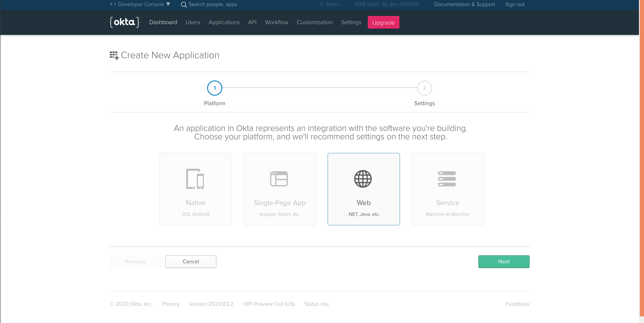Click the Previous button

click(135, 261)
